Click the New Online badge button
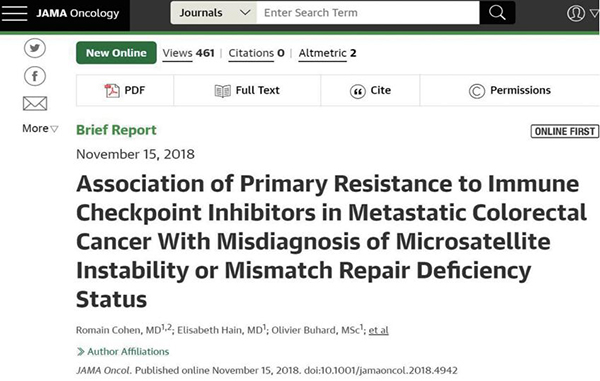 [x=116, y=53]
